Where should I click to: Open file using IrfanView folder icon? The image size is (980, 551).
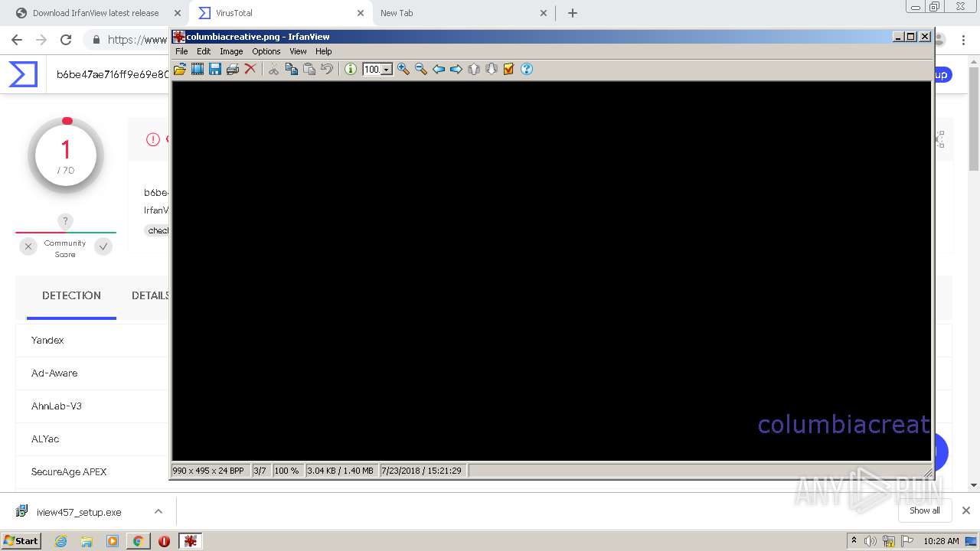pyautogui.click(x=180, y=69)
